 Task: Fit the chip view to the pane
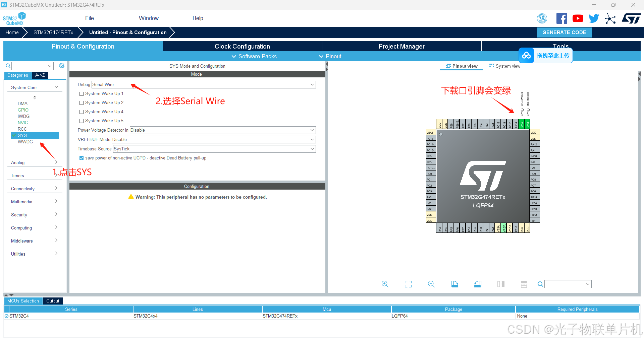pos(408,284)
